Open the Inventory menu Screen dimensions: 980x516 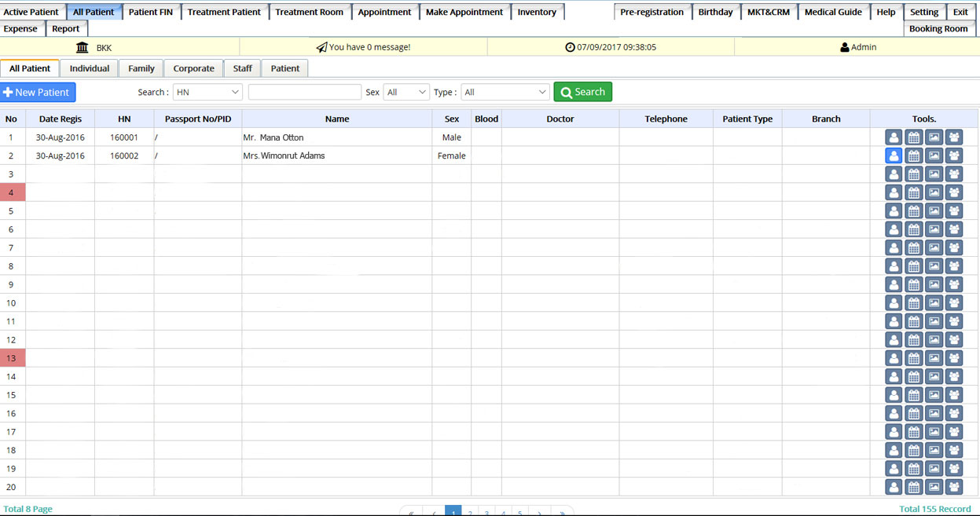[537, 12]
